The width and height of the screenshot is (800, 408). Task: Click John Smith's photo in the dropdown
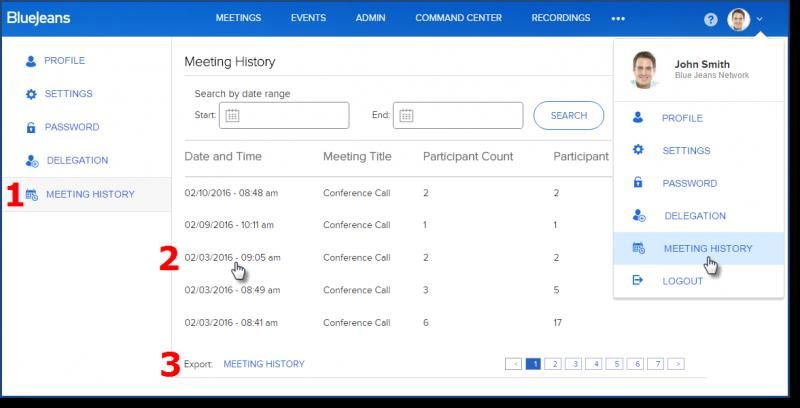644,70
